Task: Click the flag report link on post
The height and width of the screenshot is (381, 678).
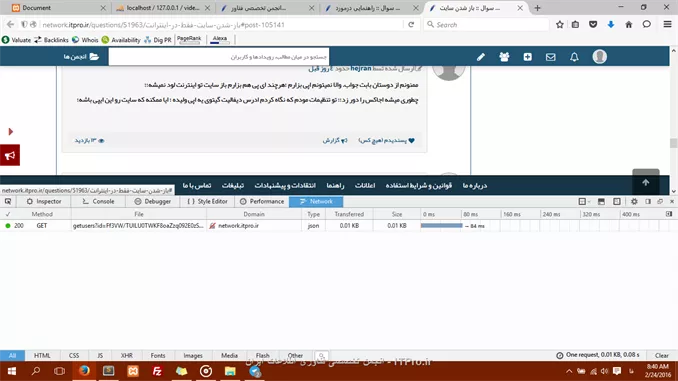Action: click(335, 141)
